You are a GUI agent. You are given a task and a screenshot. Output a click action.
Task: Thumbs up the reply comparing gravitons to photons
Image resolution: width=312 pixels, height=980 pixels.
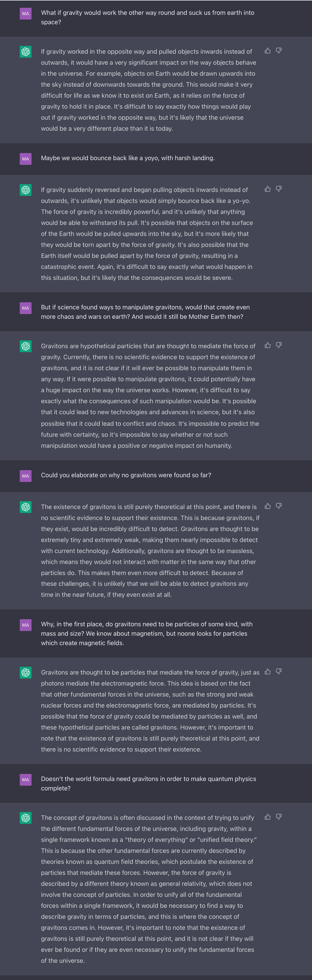[x=267, y=672]
